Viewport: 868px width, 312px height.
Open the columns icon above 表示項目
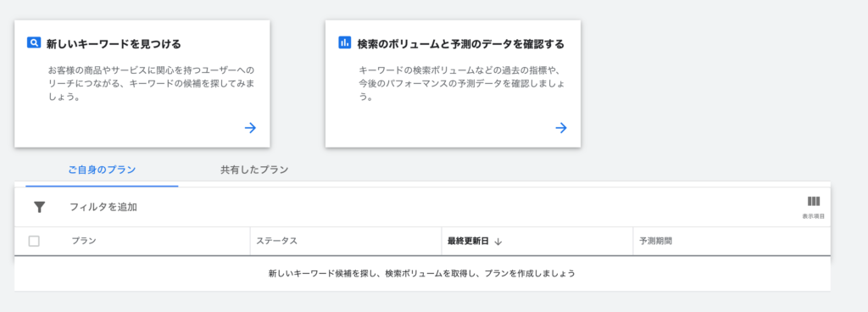click(x=813, y=202)
